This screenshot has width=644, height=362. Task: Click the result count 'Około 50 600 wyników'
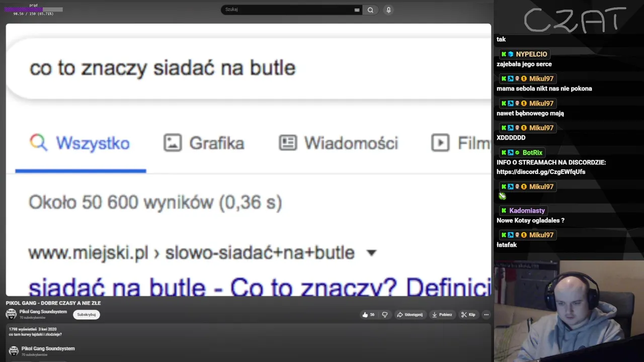click(x=155, y=203)
